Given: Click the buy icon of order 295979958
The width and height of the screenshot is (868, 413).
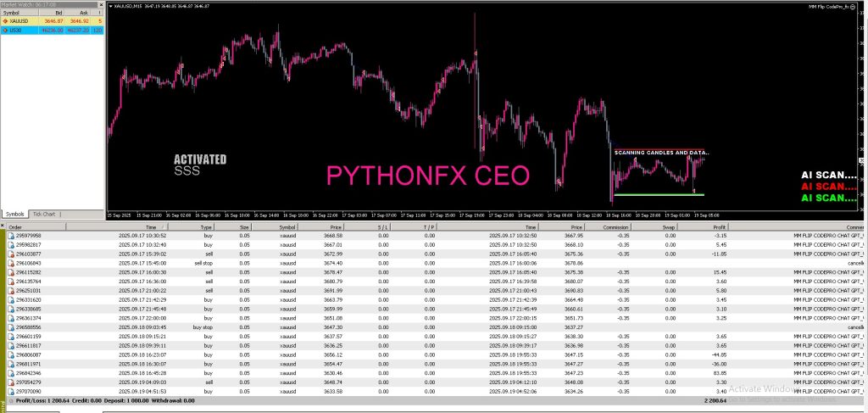Looking at the screenshot, I should (x=11, y=235).
